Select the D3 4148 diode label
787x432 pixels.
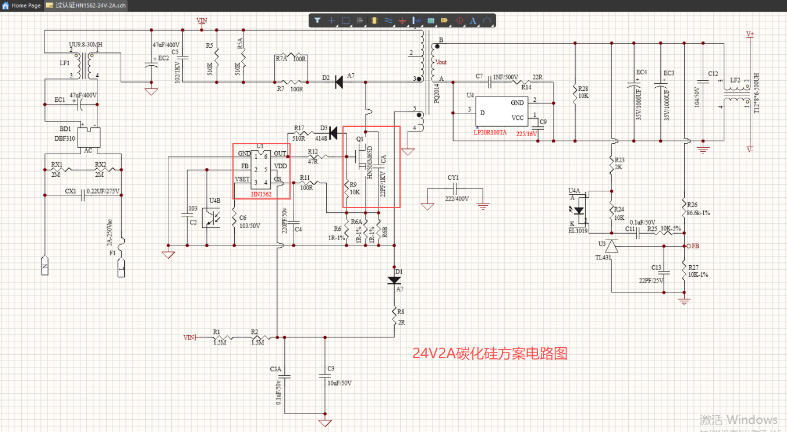point(321,133)
